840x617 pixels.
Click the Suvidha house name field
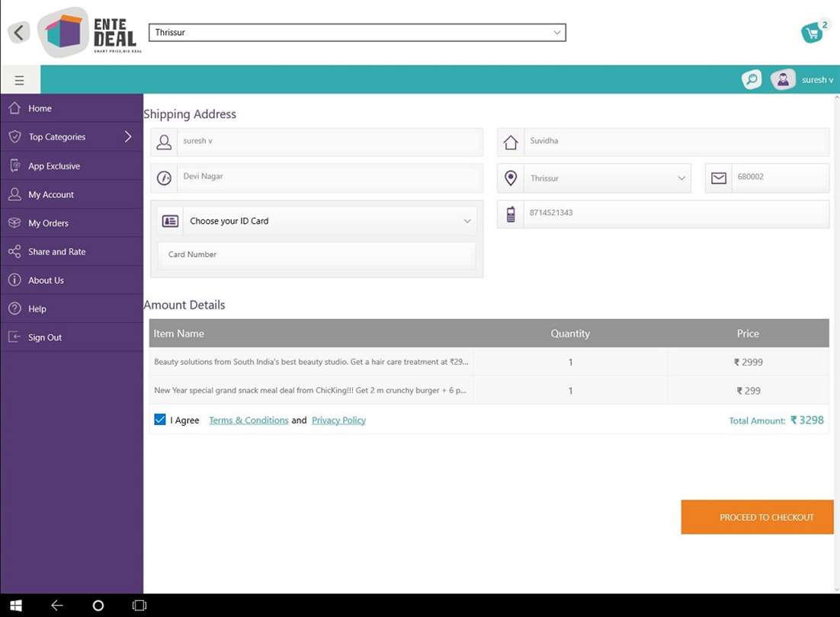pyautogui.click(x=677, y=142)
